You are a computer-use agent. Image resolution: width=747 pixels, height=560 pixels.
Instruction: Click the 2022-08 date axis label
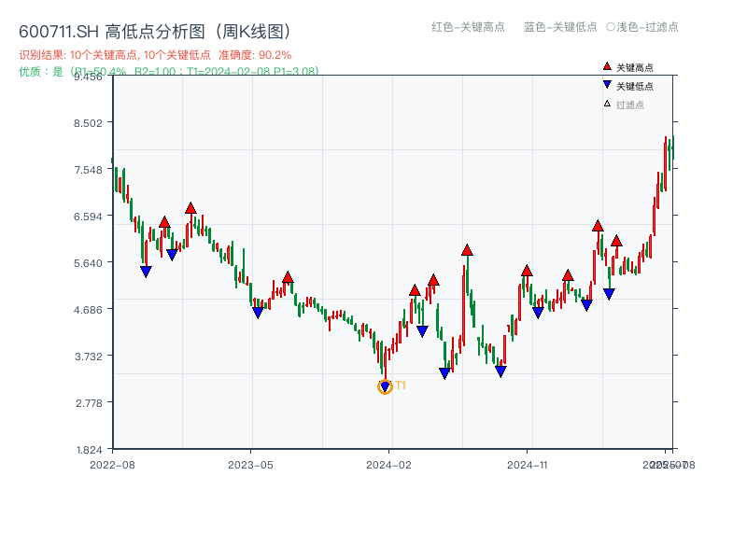click(112, 465)
